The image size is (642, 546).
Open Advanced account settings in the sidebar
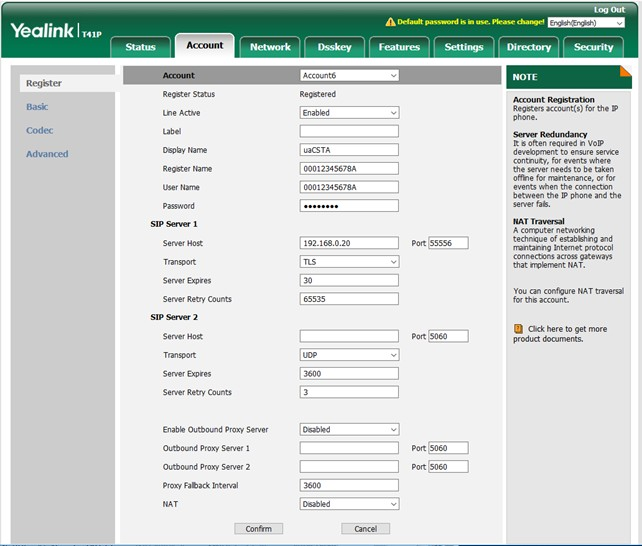47,154
